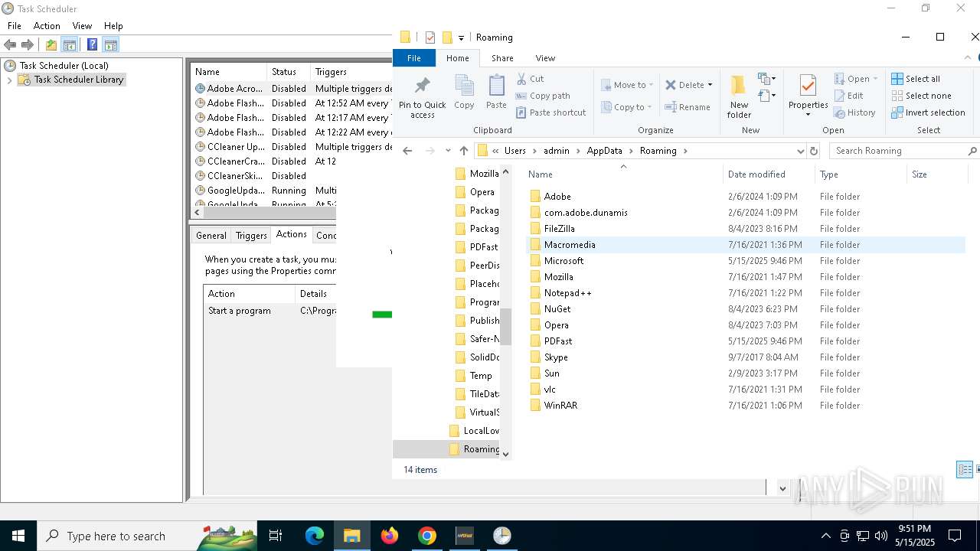Select CCleaner Up... task row
Screen dimensions: 980x551
(x=291, y=147)
